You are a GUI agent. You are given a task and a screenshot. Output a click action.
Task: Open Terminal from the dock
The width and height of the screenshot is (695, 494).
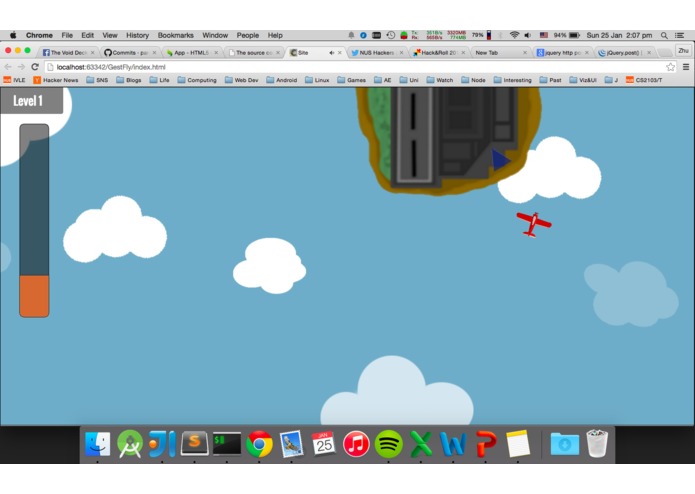coord(227,443)
